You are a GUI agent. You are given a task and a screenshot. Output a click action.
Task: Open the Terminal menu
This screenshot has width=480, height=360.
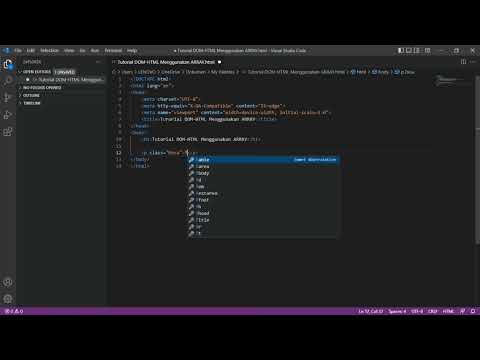point(113,51)
